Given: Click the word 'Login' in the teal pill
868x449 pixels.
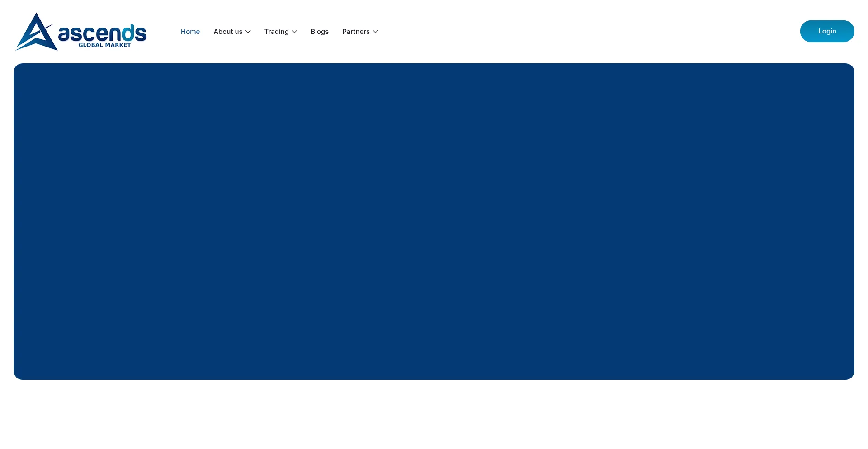Looking at the screenshot, I should [827, 31].
